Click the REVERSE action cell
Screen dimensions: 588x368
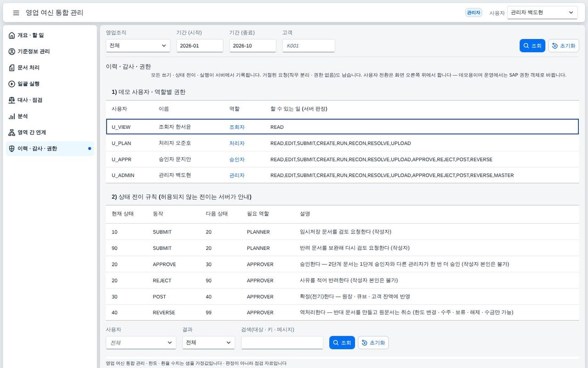point(164,312)
